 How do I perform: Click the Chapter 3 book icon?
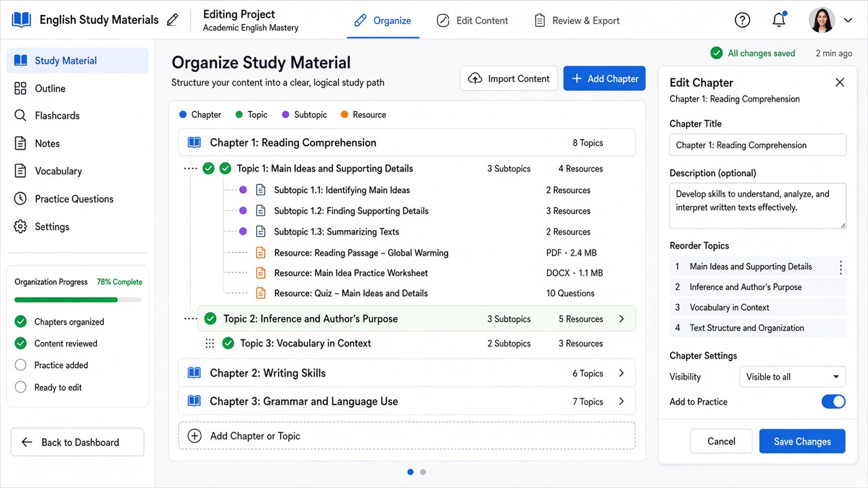[194, 401]
